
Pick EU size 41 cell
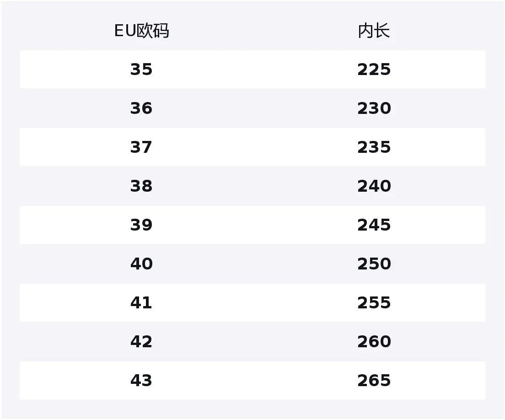(x=141, y=303)
